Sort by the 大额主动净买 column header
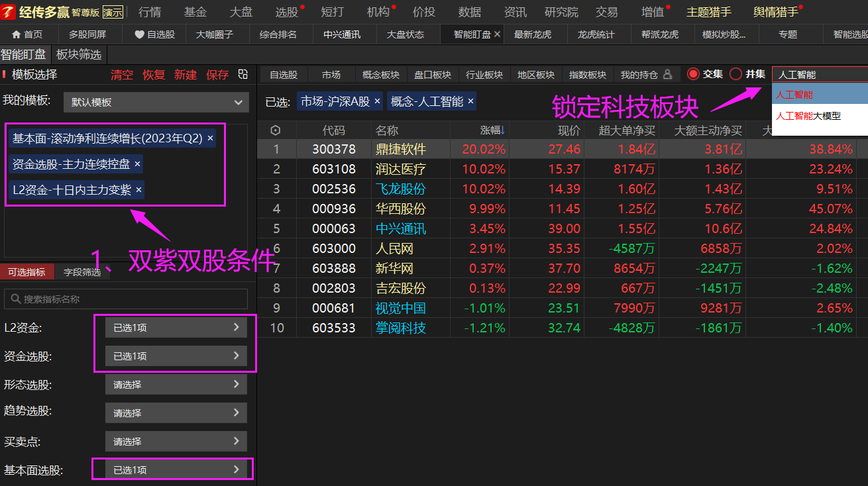Screen dimensions: 868x486 pos(708,130)
